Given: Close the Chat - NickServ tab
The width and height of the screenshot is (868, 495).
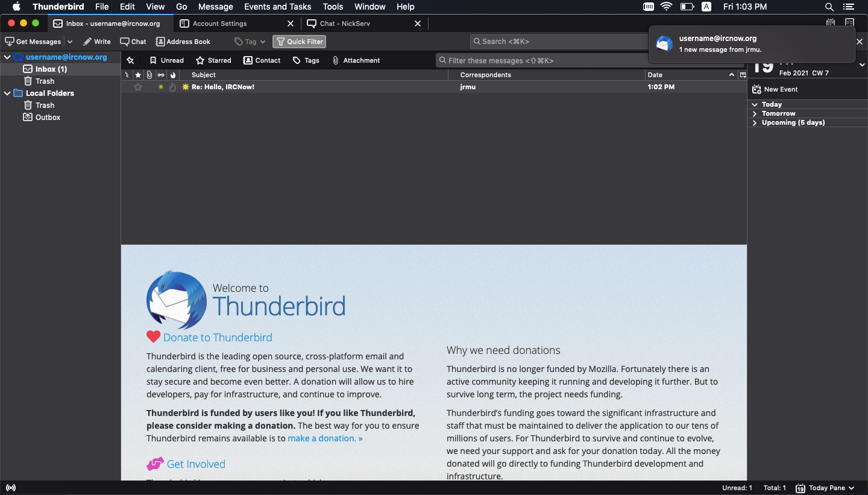Looking at the screenshot, I should pos(418,24).
